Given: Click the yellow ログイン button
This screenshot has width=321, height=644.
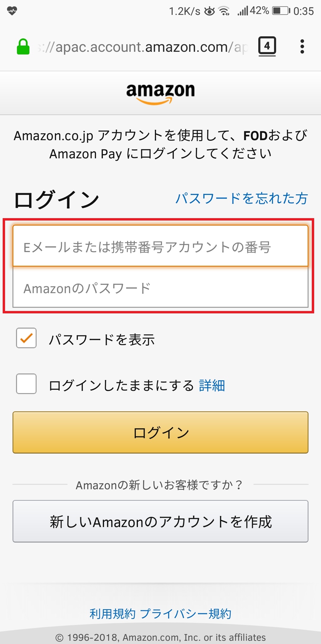Looking at the screenshot, I should point(160,432).
